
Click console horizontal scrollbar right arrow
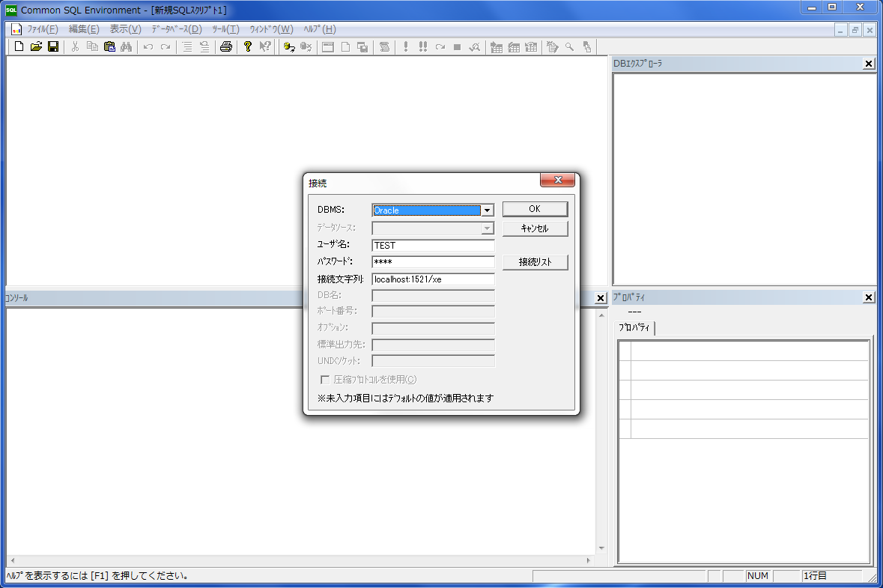[x=589, y=560]
